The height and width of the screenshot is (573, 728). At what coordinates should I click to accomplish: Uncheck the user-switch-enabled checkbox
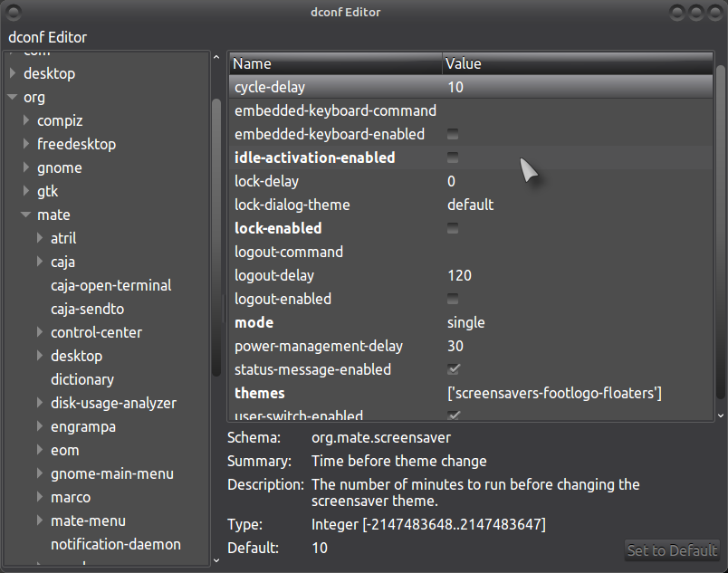[454, 415]
